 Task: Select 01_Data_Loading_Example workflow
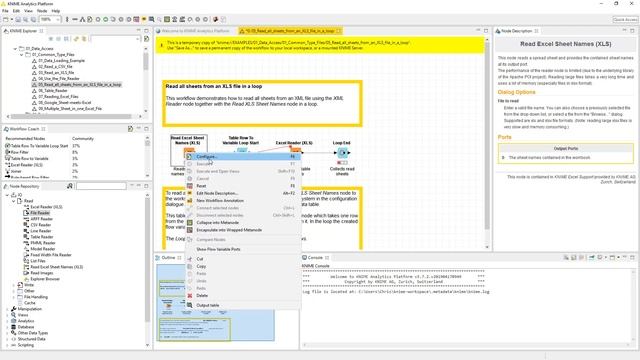coord(58,60)
